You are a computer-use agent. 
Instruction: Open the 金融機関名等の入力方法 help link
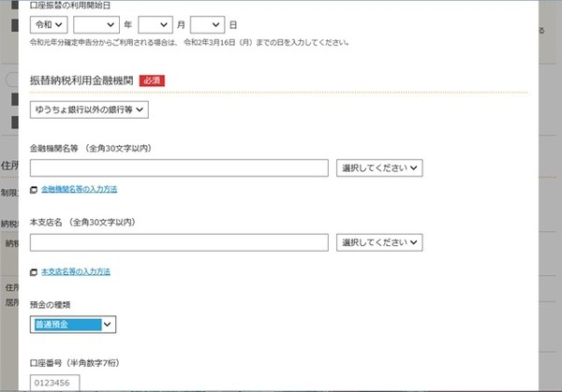pos(80,189)
